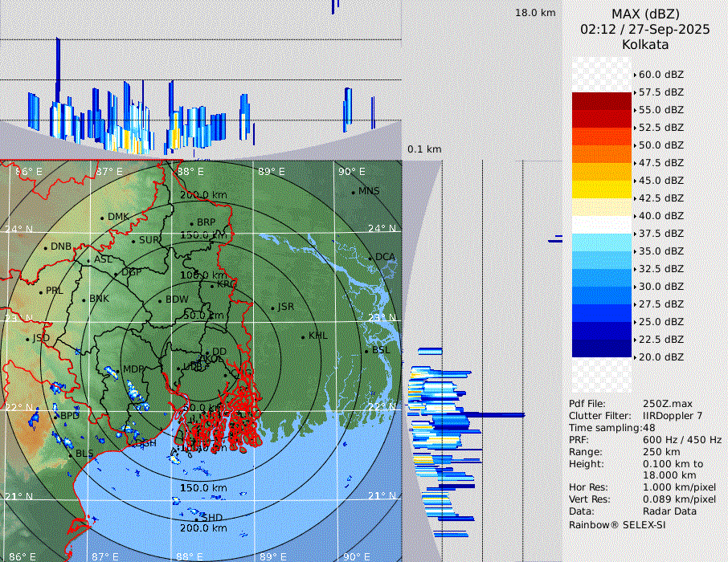
Task: Click the JSR station dot
Action: click(272, 308)
